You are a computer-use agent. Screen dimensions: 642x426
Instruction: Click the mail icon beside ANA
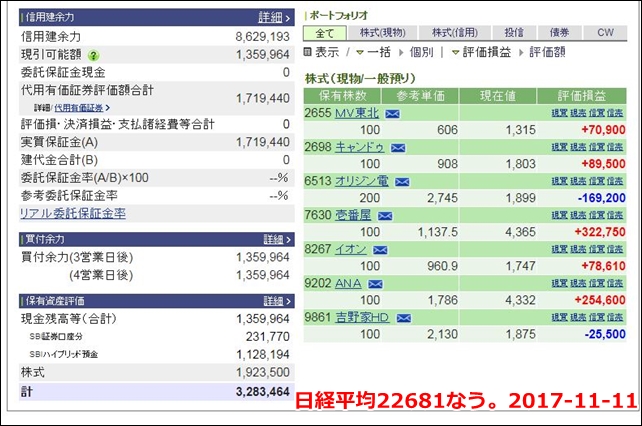(375, 284)
